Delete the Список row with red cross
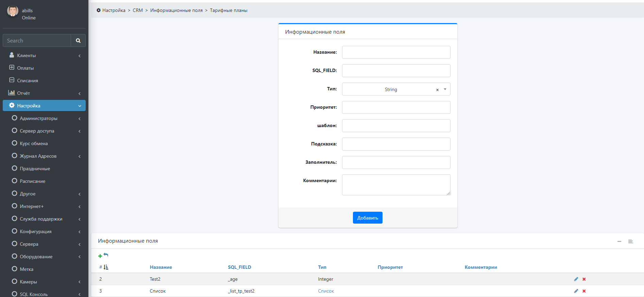The height and width of the screenshot is (297, 644). 584,291
